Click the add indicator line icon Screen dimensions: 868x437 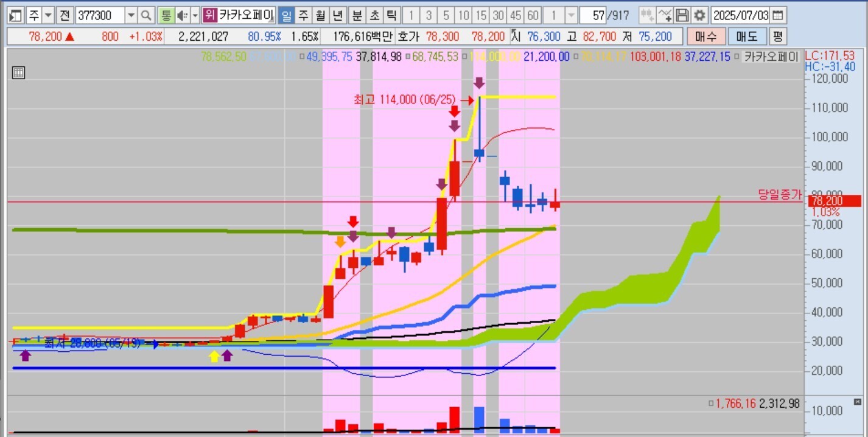tap(665, 15)
